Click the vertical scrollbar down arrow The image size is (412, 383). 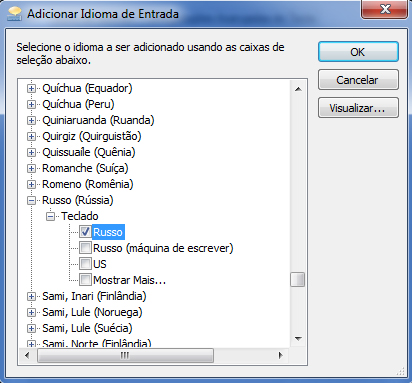tap(298, 339)
